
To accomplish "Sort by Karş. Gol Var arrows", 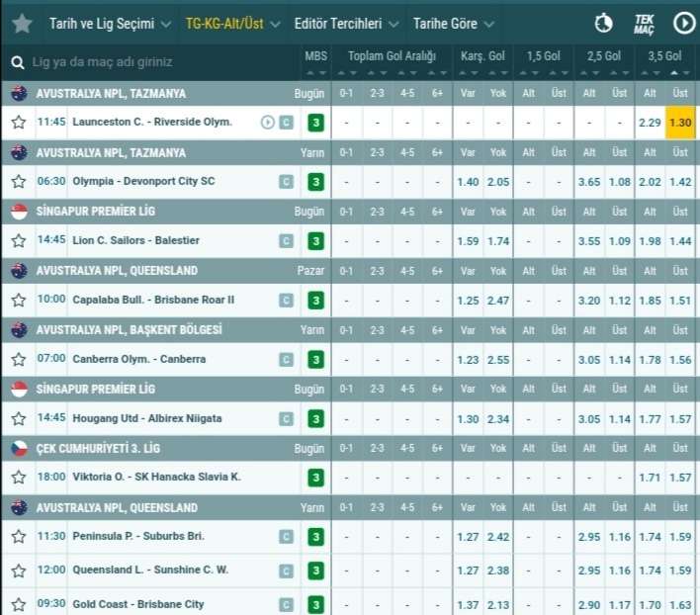I will [x=468, y=73].
